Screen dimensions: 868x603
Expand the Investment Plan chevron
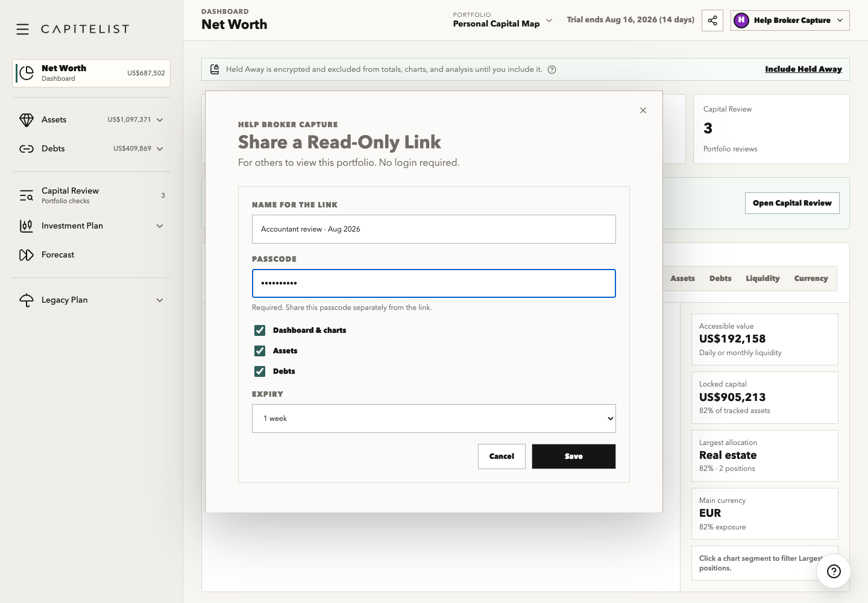click(x=160, y=226)
